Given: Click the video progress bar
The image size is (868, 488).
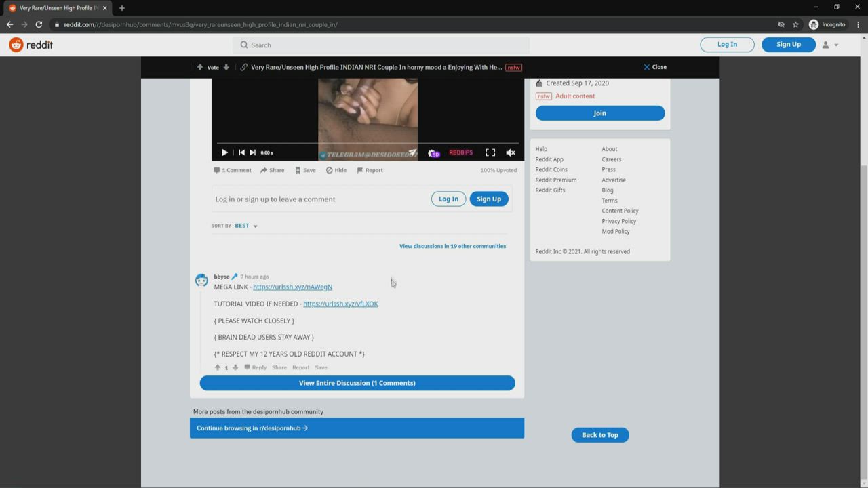Looking at the screenshot, I should point(368,143).
